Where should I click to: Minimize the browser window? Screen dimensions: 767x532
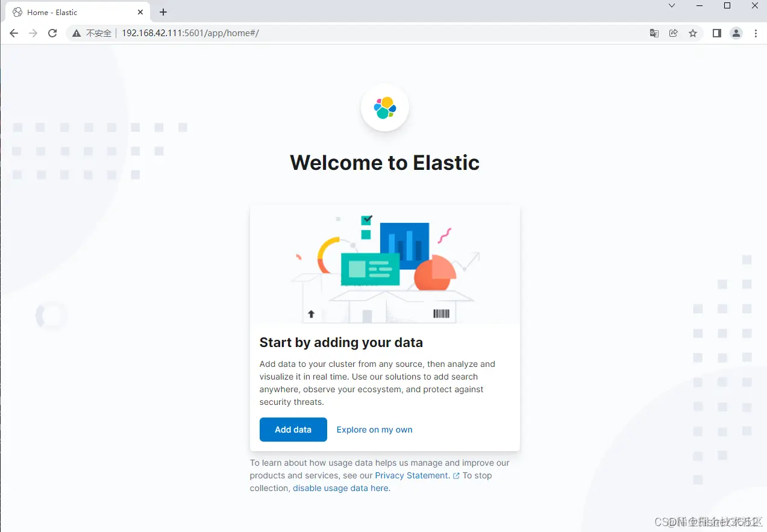tap(700, 5)
